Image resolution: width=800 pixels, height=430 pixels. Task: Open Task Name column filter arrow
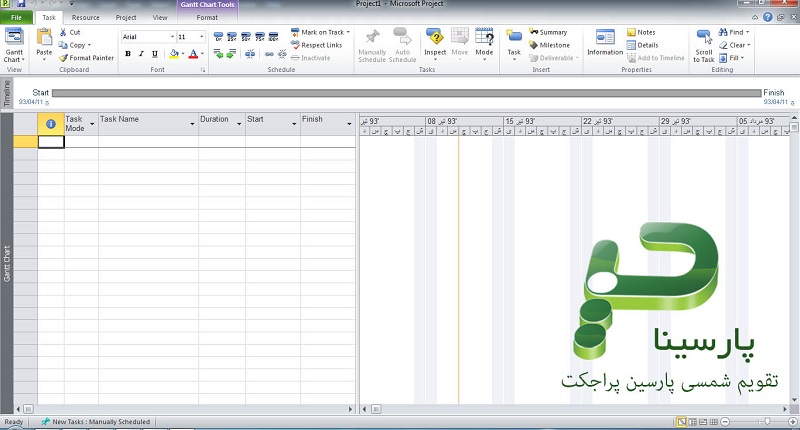[x=192, y=124]
